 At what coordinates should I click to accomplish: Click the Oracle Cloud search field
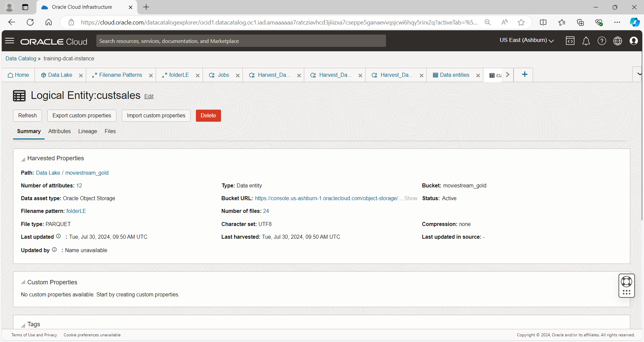coord(241,41)
